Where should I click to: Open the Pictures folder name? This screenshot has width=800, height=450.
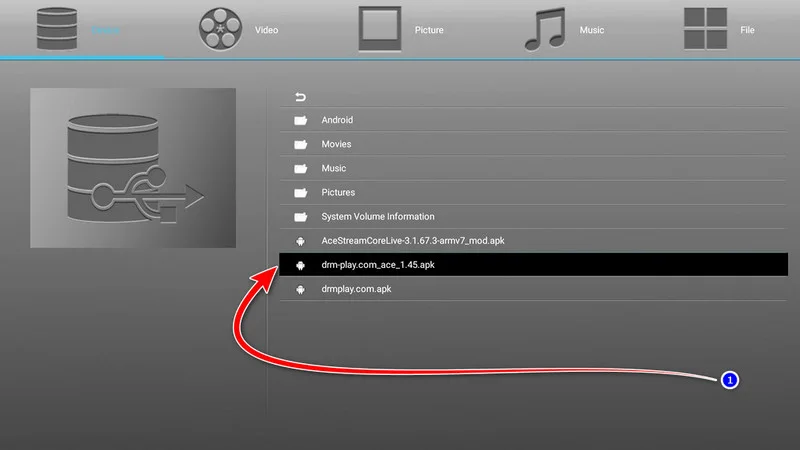point(338,192)
